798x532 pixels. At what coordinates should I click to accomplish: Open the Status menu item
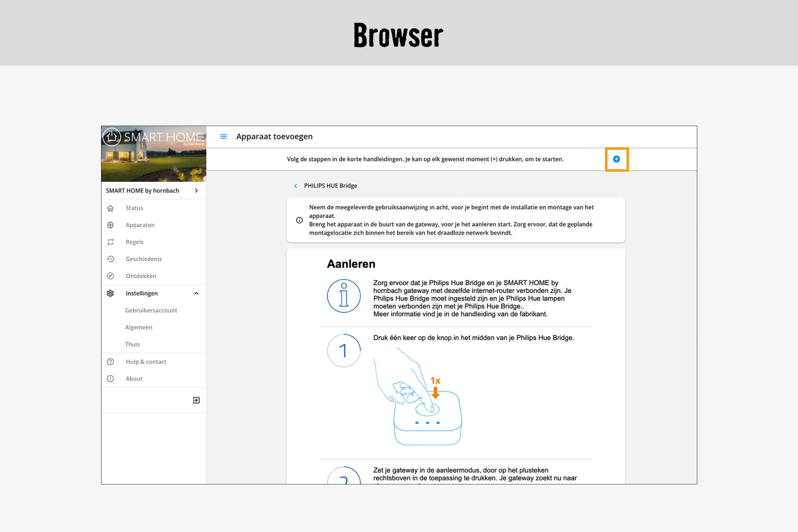154,208
